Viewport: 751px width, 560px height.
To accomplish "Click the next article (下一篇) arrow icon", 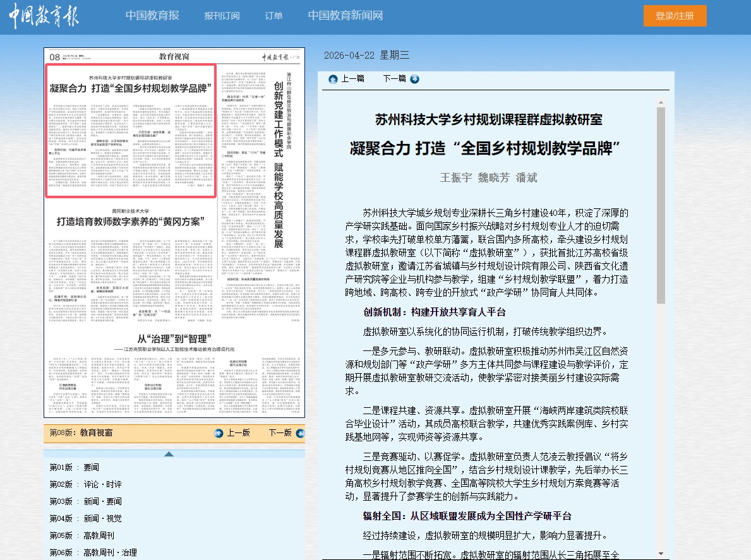I will 414,79.
